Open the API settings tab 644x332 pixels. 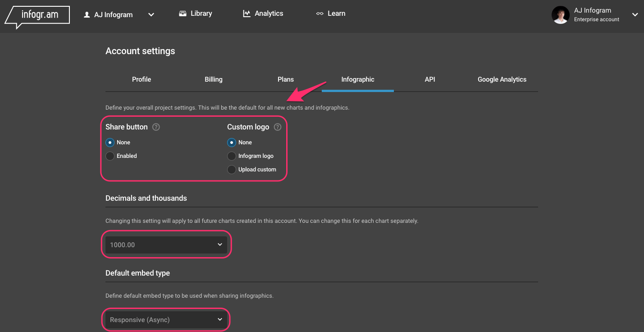(429, 79)
